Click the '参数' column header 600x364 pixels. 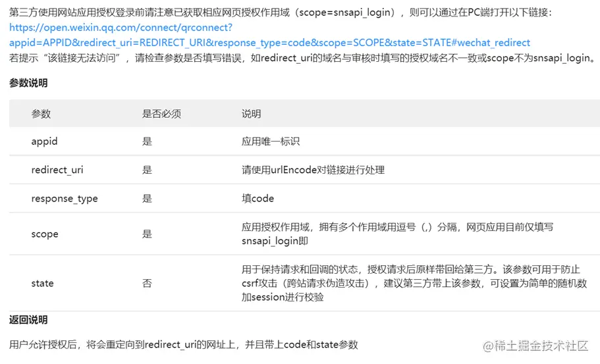pyautogui.click(x=41, y=114)
